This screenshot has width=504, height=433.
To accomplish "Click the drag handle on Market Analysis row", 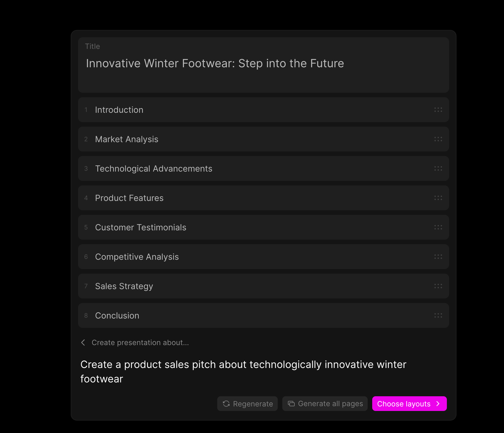I will (x=438, y=139).
